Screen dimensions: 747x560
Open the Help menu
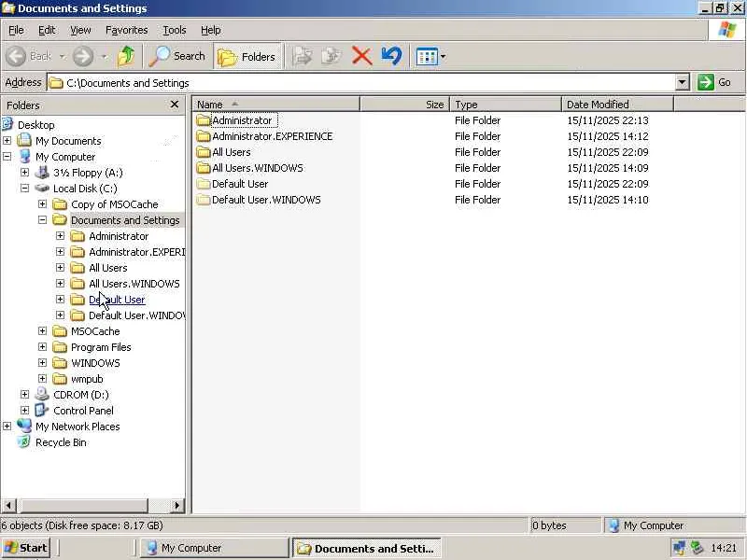pos(211,30)
